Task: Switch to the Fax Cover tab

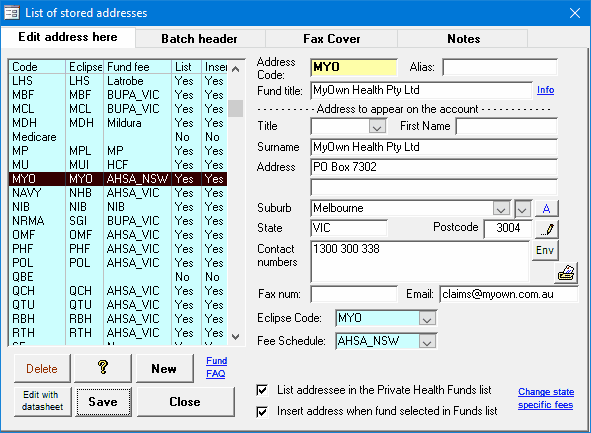Action: [332, 39]
